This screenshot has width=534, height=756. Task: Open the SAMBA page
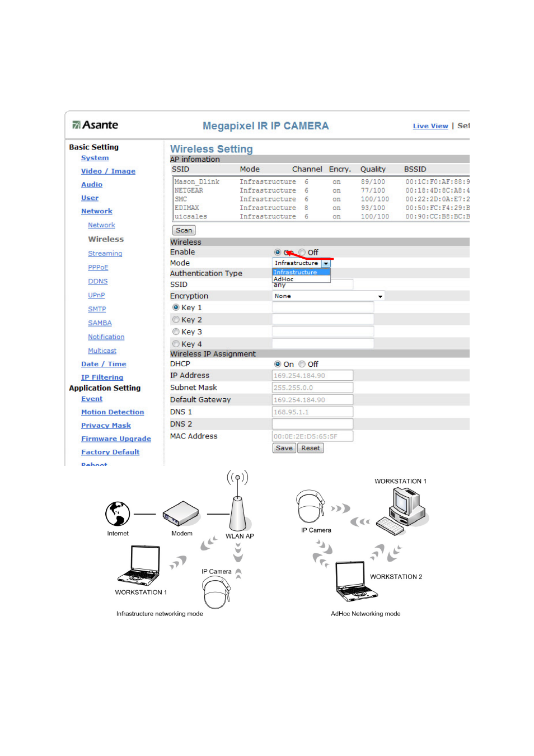pyautogui.click(x=100, y=323)
